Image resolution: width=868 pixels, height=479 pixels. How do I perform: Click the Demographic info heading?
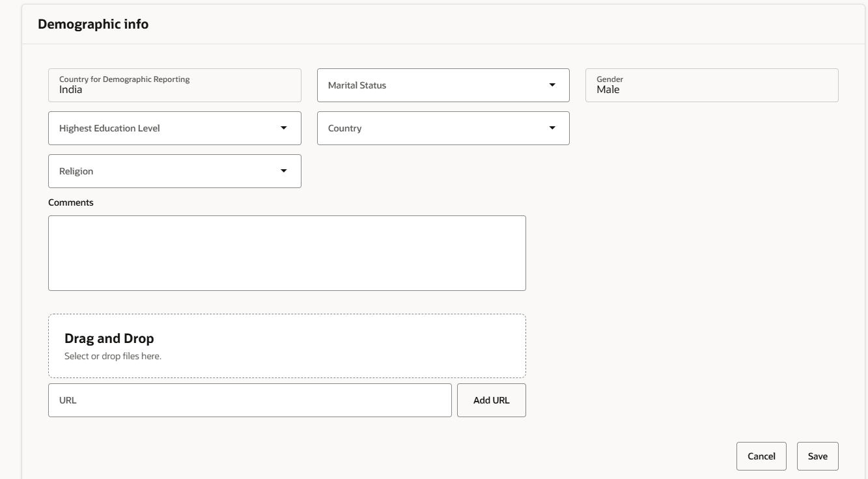[94, 23]
